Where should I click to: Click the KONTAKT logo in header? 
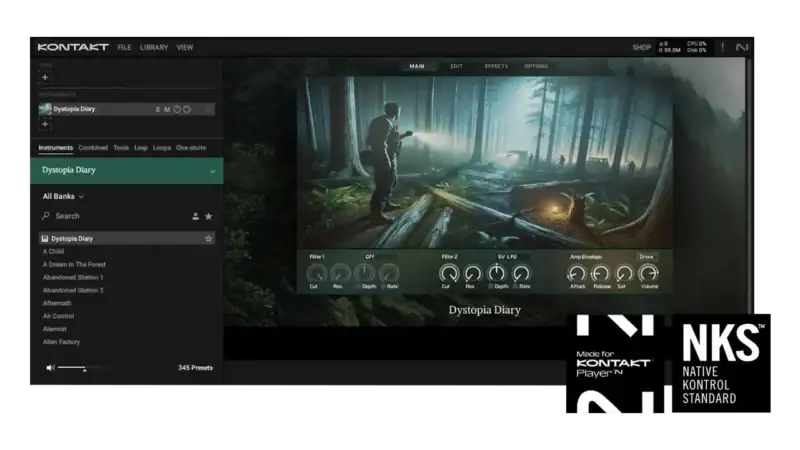pyautogui.click(x=73, y=47)
